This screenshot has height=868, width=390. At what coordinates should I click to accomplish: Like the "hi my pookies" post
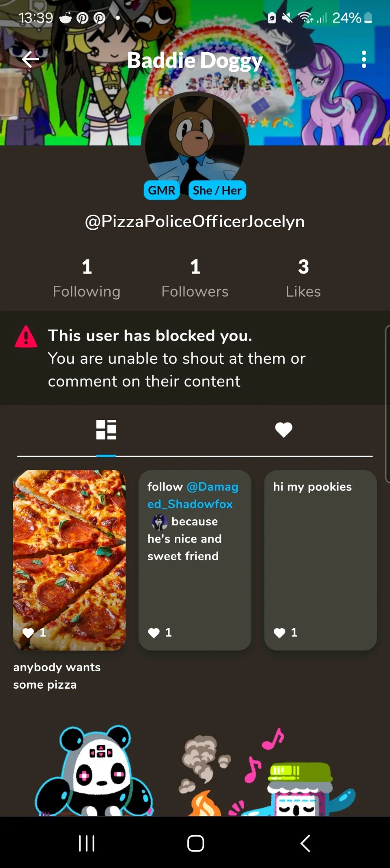[280, 633]
